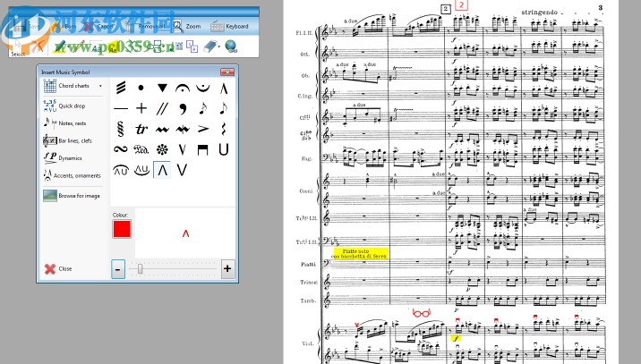Select the four-slash tremolo symbol
641x364 pixels.
[x=121, y=88]
